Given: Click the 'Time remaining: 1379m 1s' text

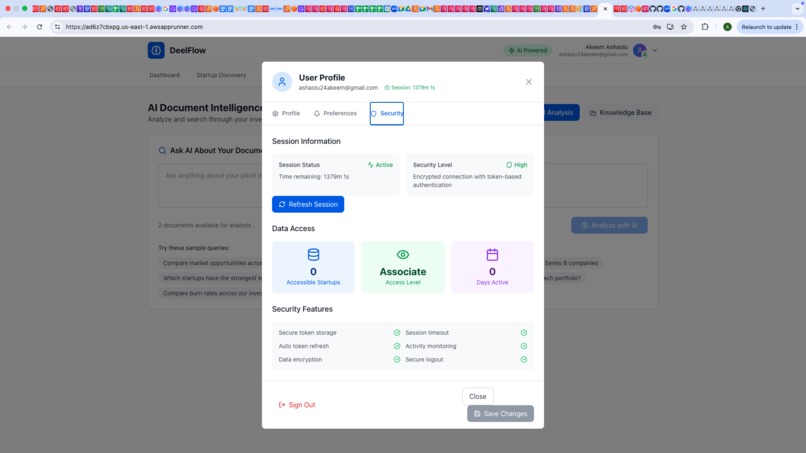Looking at the screenshot, I should tap(314, 176).
